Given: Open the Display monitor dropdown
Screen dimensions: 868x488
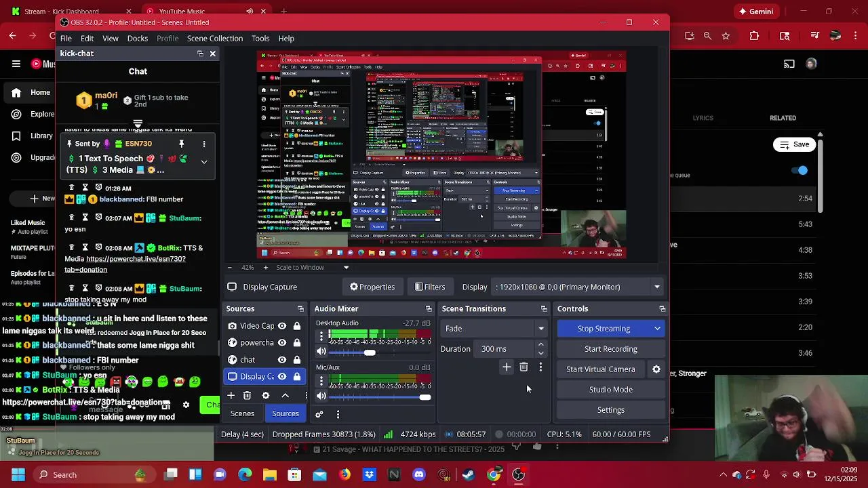Looking at the screenshot, I should coord(578,287).
